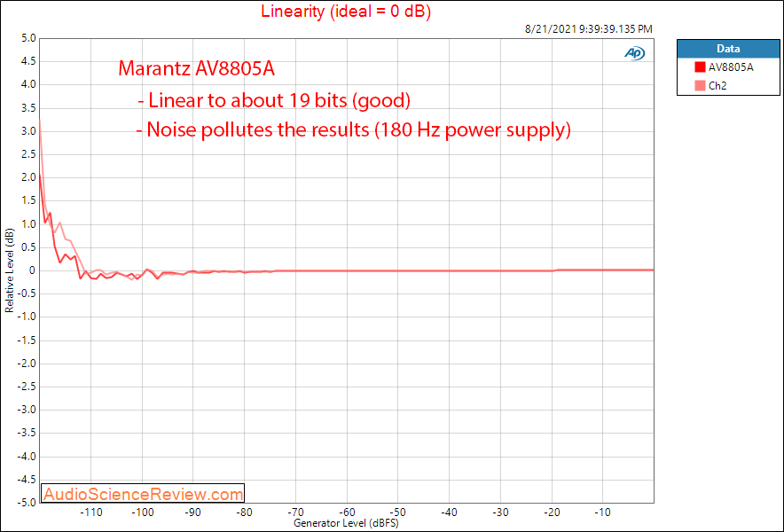Click the positive 3.0 vertical axis tick label
The height and width of the screenshot is (532, 784).
[x=29, y=131]
